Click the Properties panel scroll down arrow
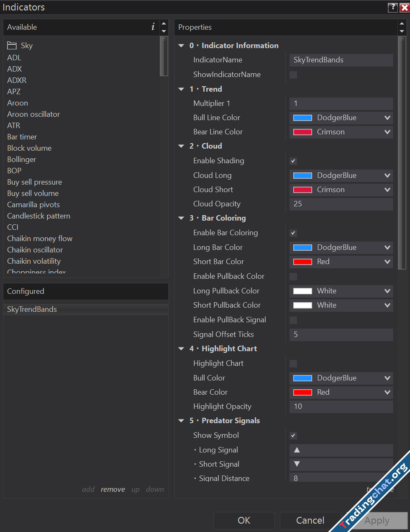 pos(402,31)
